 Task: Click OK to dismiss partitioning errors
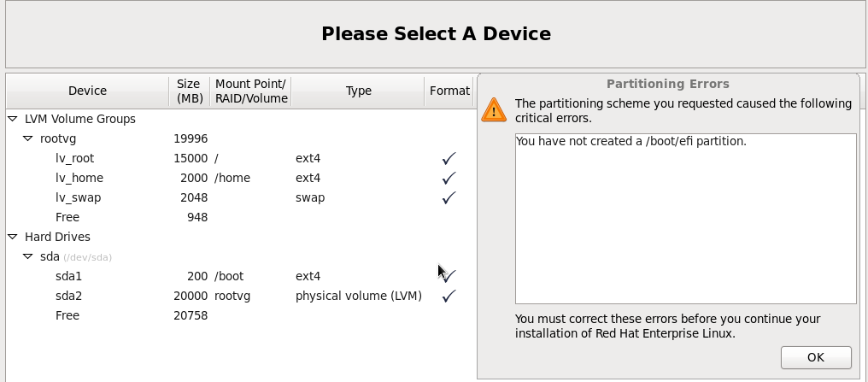(x=816, y=357)
